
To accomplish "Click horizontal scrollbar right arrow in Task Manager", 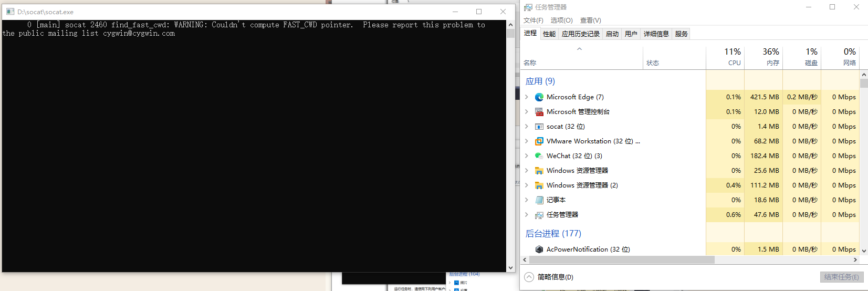I will coord(855,260).
